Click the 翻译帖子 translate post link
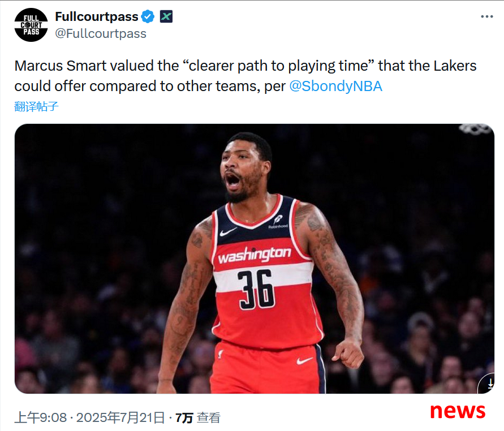 (36, 106)
